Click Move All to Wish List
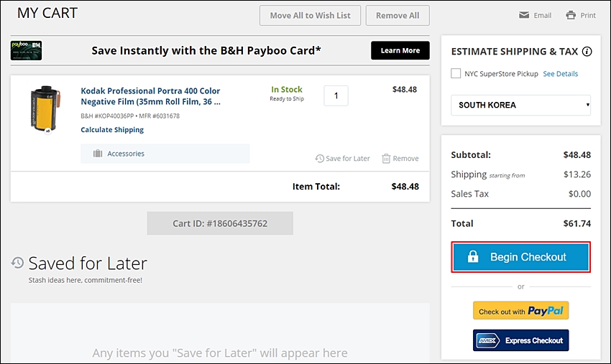This screenshot has width=611, height=364. click(x=311, y=16)
